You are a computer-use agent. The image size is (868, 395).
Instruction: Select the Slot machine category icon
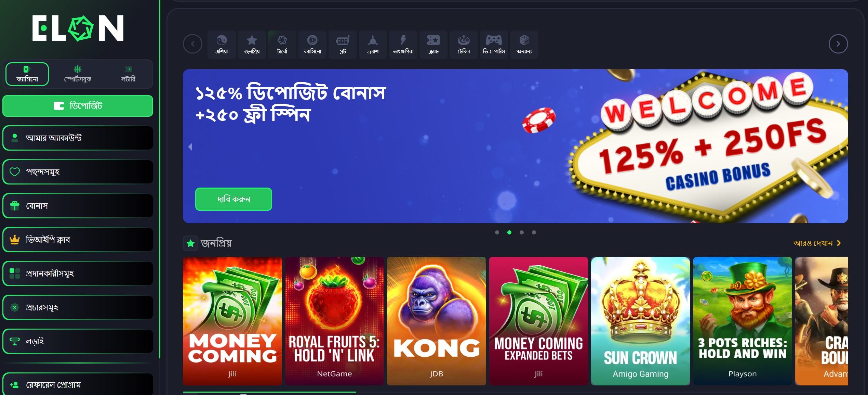point(343,44)
